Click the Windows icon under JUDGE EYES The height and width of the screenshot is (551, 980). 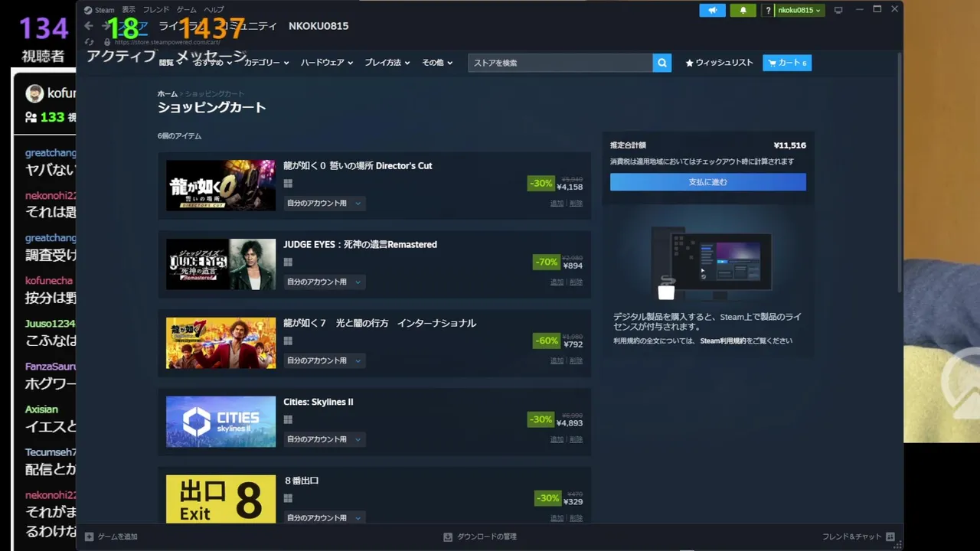pyautogui.click(x=288, y=262)
